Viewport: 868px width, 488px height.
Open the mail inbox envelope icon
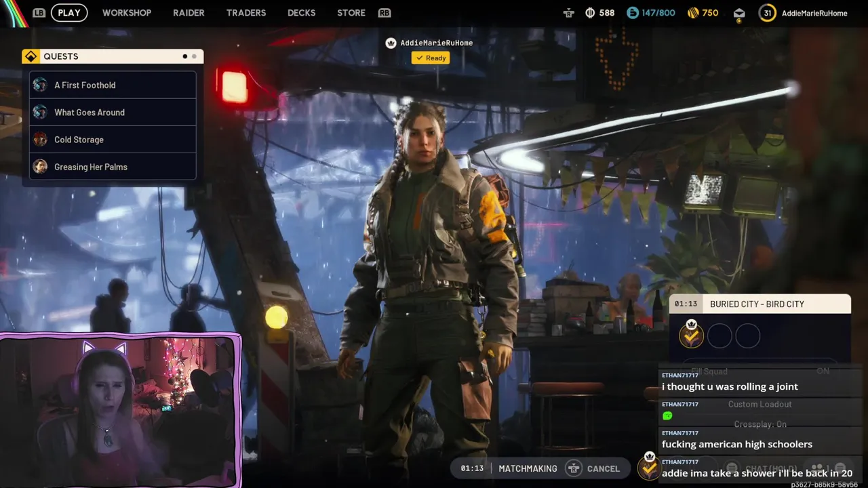[739, 14]
